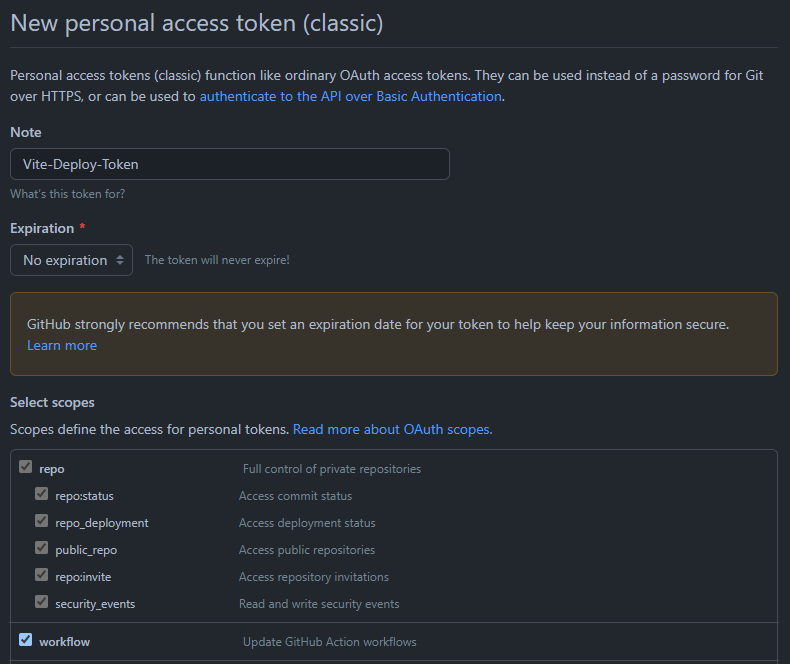Click the bold repo scope label

[x=52, y=469]
